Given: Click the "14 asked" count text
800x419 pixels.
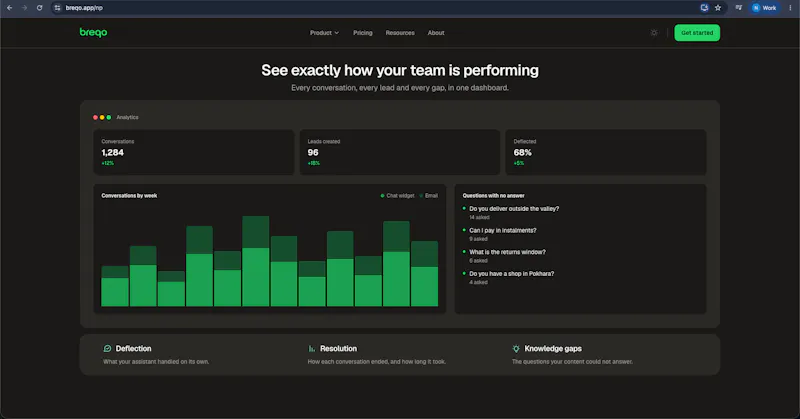Looking at the screenshot, I should coord(479,217).
